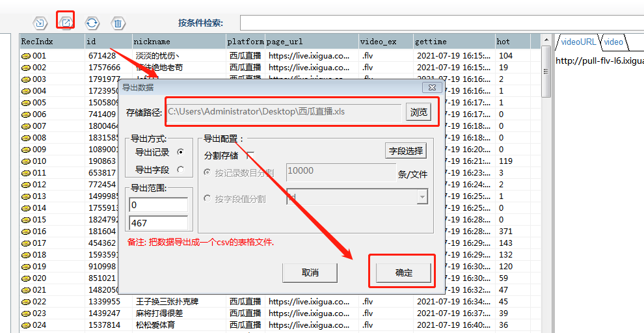The height and width of the screenshot is (333, 644).
Task: Click the record icon of row 022
Action: 26,302
